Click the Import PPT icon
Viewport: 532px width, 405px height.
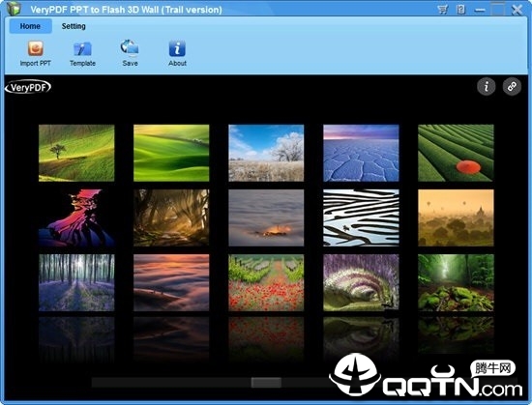pyautogui.click(x=35, y=48)
